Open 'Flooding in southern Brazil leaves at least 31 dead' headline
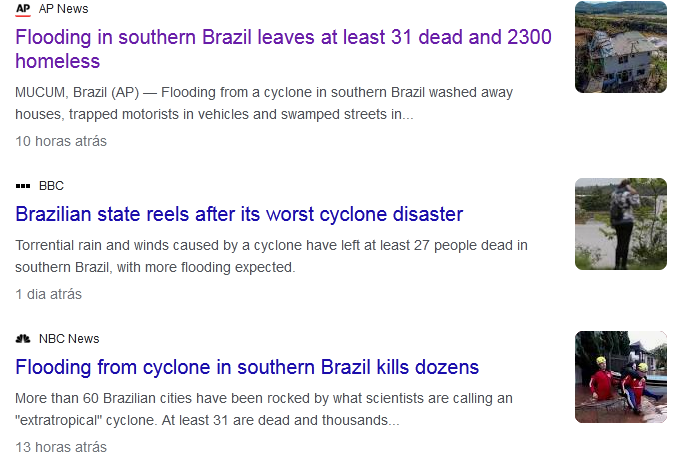The height and width of the screenshot is (457, 685). pyautogui.click(x=283, y=49)
